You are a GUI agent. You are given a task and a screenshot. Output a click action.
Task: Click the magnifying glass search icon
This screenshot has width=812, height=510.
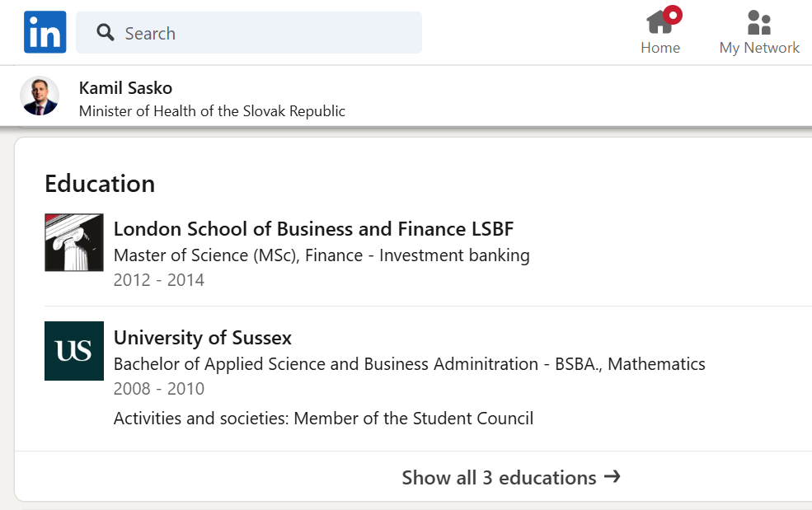[x=105, y=33]
